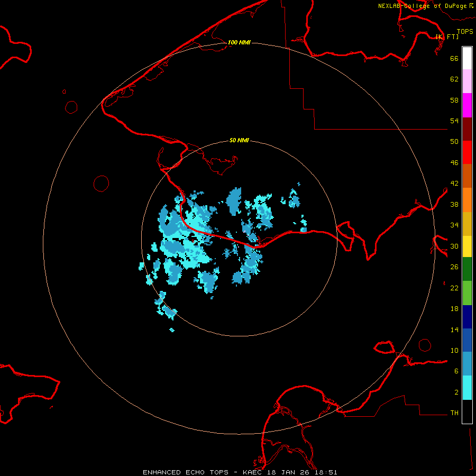Select the 100 NMI range ring label
This screenshot has width=476, height=476.
pos(239,42)
